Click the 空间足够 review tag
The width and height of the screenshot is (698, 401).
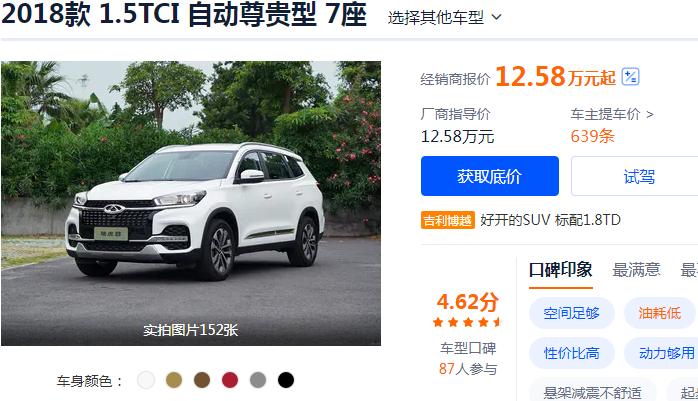tap(572, 313)
